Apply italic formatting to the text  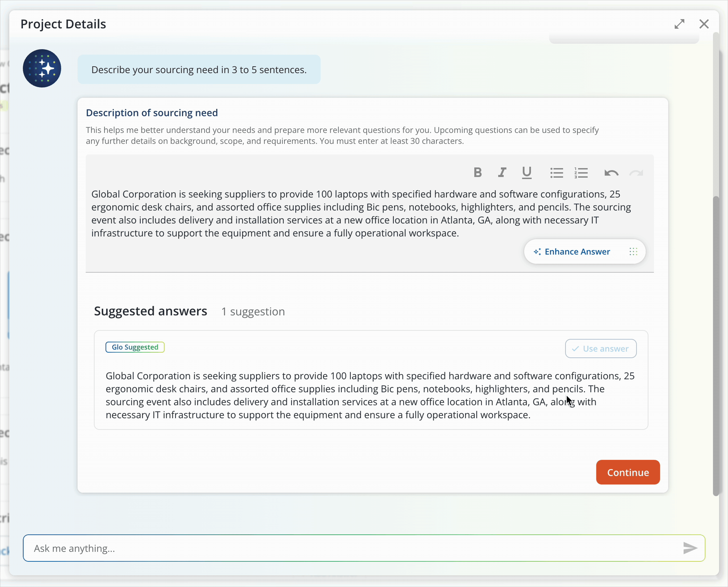[x=502, y=172]
